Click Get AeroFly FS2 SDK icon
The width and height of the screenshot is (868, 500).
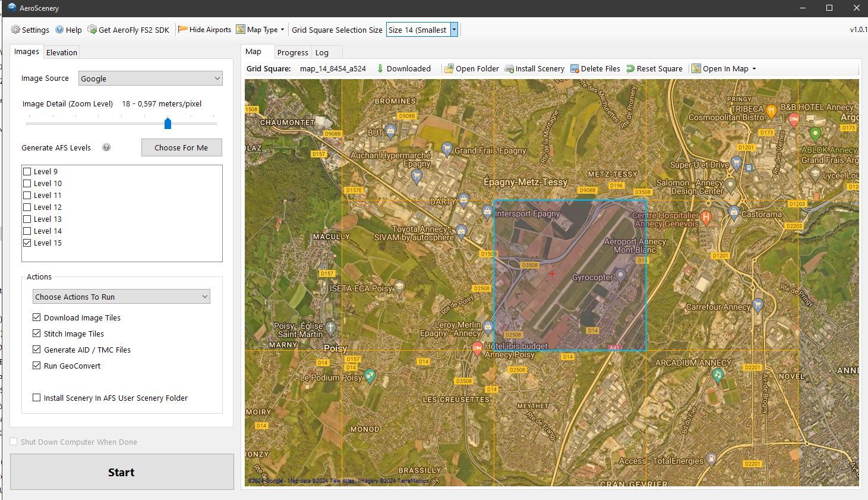92,30
